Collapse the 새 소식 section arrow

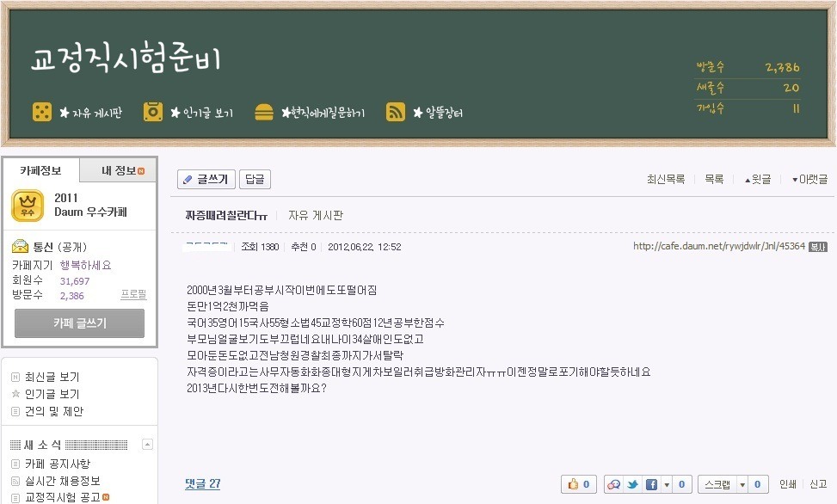(147, 444)
